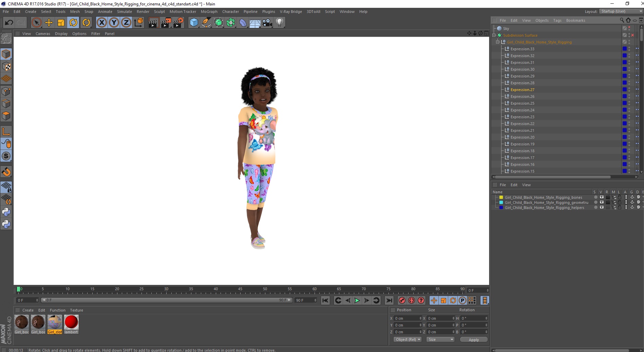Click the Undo arrow icon
This screenshot has height=352, width=644.
[x=9, y=23]
